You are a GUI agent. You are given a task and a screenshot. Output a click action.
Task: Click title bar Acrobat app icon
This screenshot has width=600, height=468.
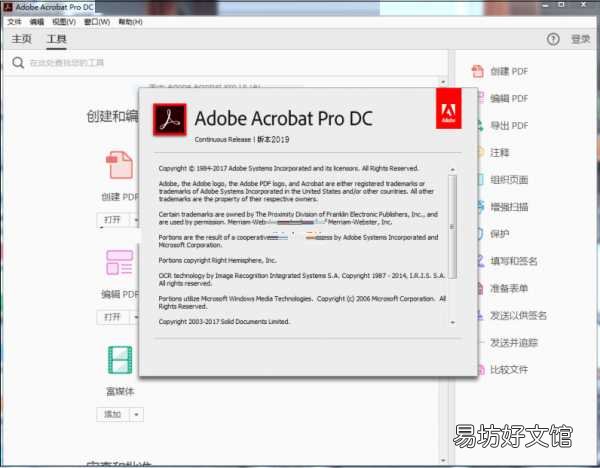click(8, 7)
